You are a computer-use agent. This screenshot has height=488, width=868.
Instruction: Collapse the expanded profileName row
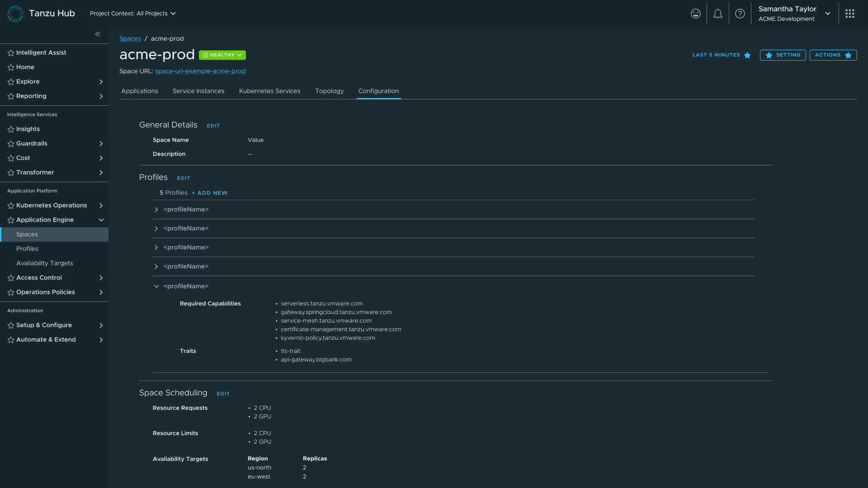point(156,286)
